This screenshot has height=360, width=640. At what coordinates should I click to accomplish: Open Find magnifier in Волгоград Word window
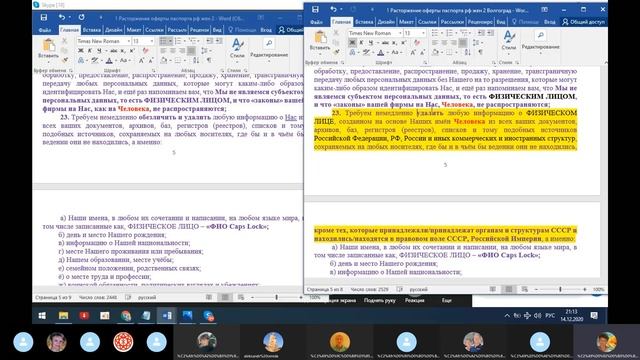[x=540, y=36]
